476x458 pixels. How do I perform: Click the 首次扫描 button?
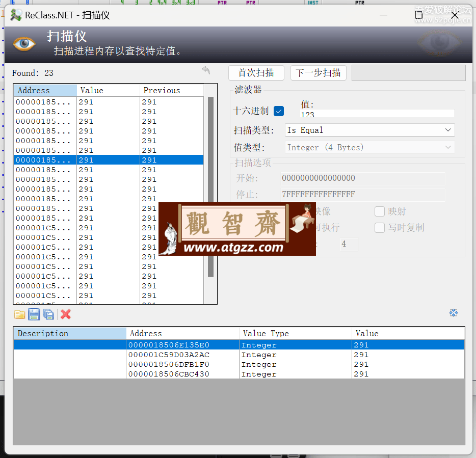(x=256, y=73)
